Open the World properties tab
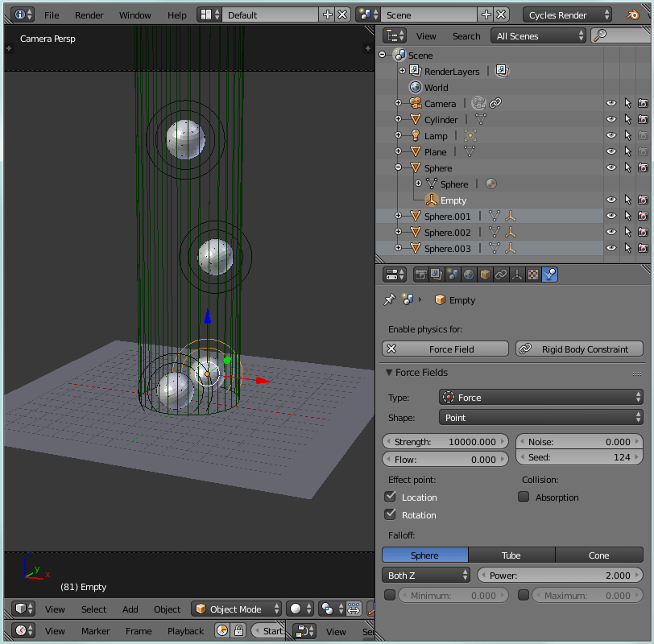Image resolution: width=654 pixels, height=644 pixels. tap(467, 275)
